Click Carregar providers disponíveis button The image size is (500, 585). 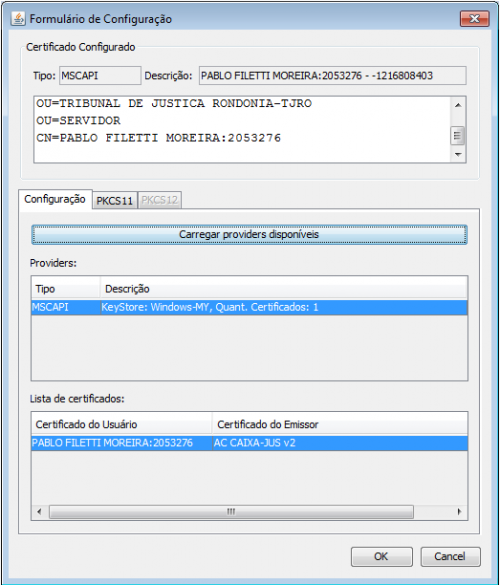(249, 235)
